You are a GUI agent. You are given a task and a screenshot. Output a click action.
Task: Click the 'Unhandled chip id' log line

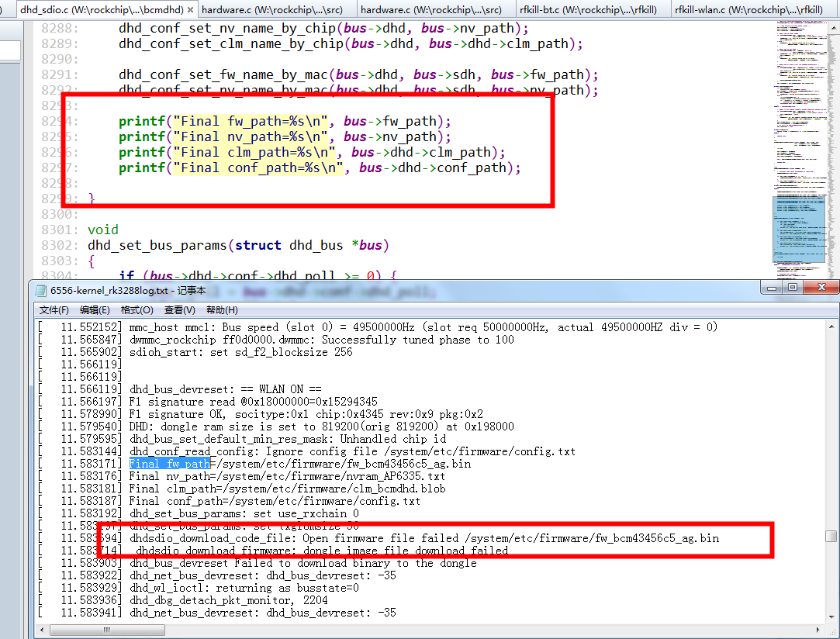click(x=288, y=439)
